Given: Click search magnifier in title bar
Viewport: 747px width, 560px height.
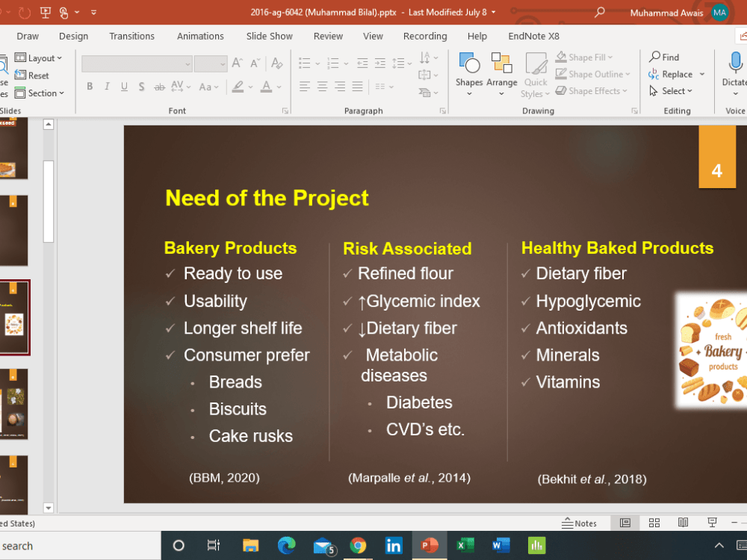Looking at the screenshot, I should point(599,12).
